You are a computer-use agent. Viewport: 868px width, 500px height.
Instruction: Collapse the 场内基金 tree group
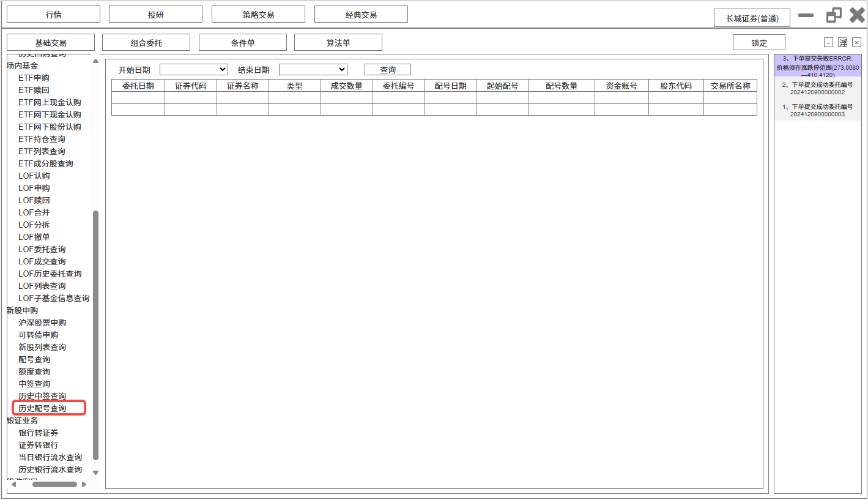[x=22, y=65]
